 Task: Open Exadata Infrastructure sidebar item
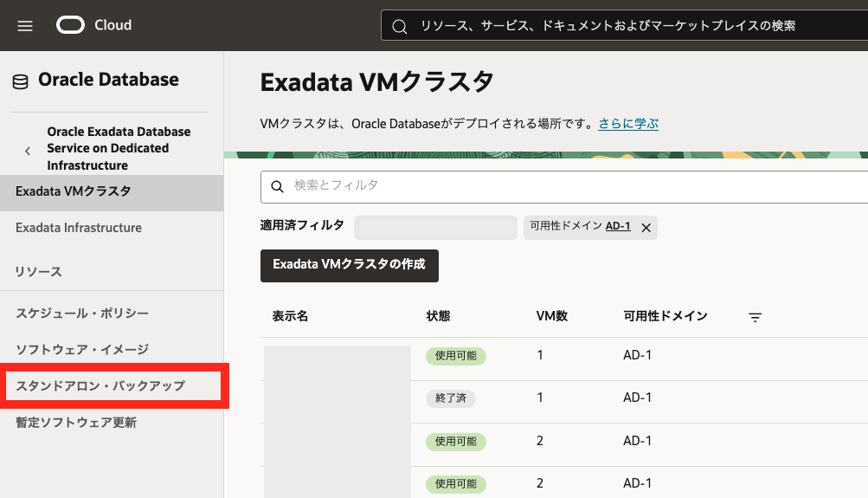tap(79, 228)
